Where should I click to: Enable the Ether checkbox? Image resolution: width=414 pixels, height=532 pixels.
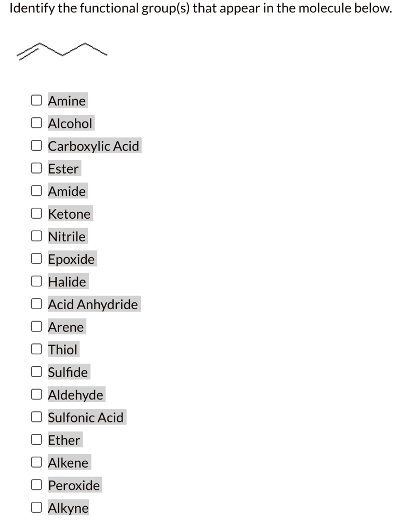[x=36, y=440]
